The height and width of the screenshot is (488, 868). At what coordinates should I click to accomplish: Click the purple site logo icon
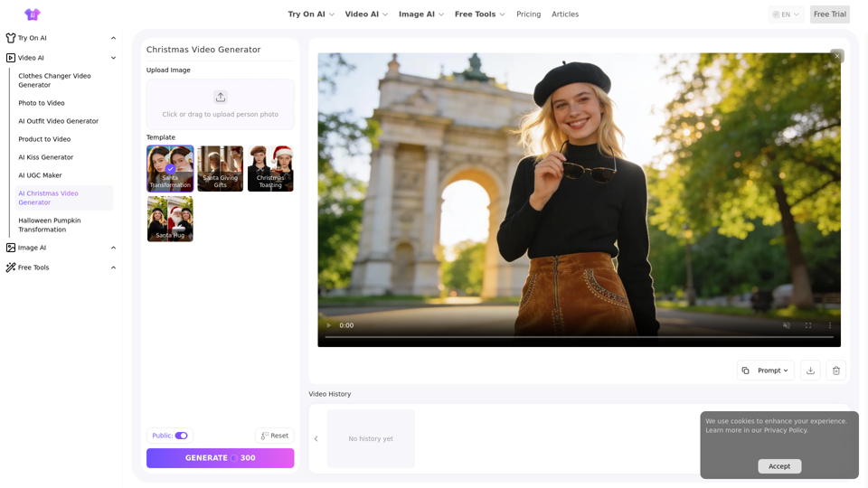tap(33, 14)
